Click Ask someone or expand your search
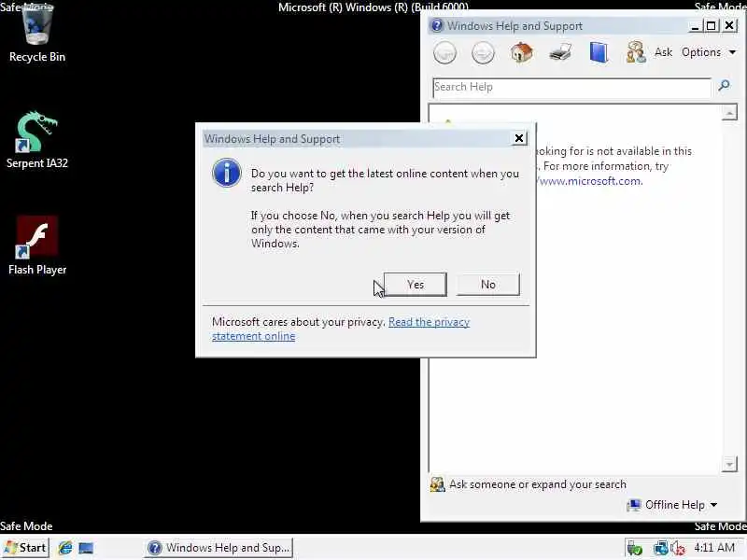747x560 pixels. coord(528,484)
